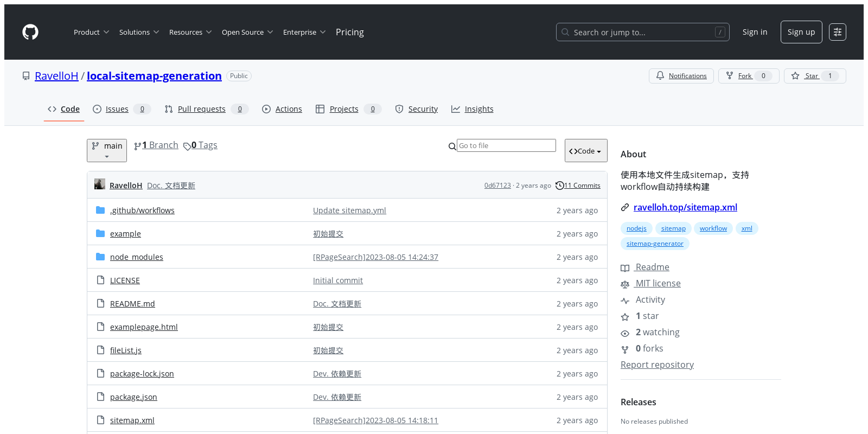Open the Projects tab
Viewport: 868px width, 434px height.
(x=348, y=109)
